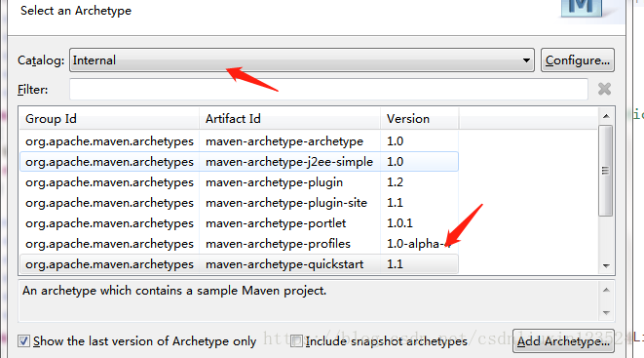This screenshot has height=358, width=644.
Task: Click the Configure... button
Action: (578, 60)
